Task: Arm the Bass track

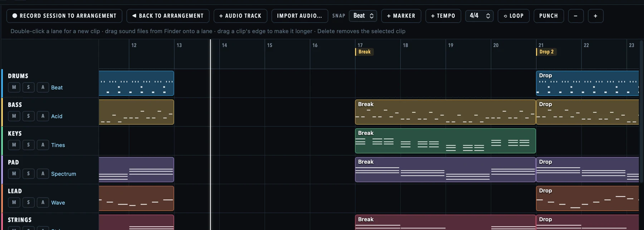Action: (x=43, y=116)
